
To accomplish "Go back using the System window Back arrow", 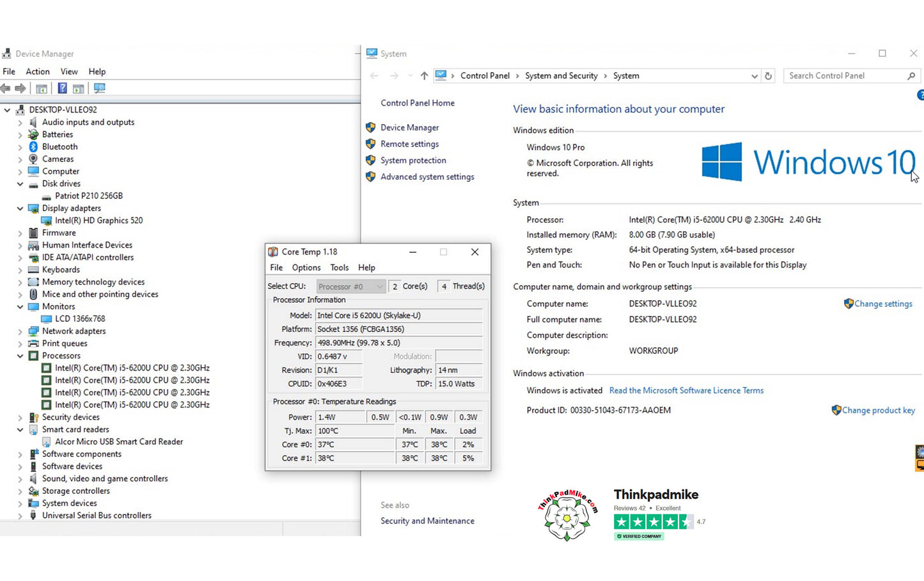I will [374, 76].
